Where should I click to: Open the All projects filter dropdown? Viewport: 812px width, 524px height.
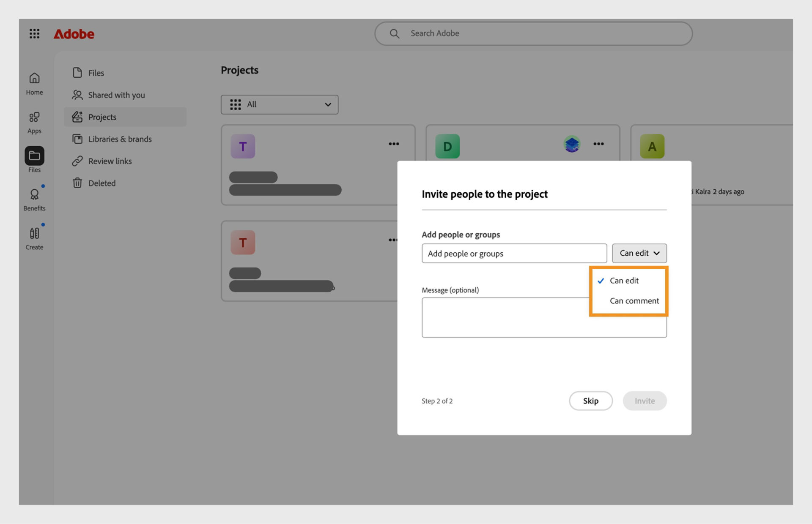pos(279,104)
